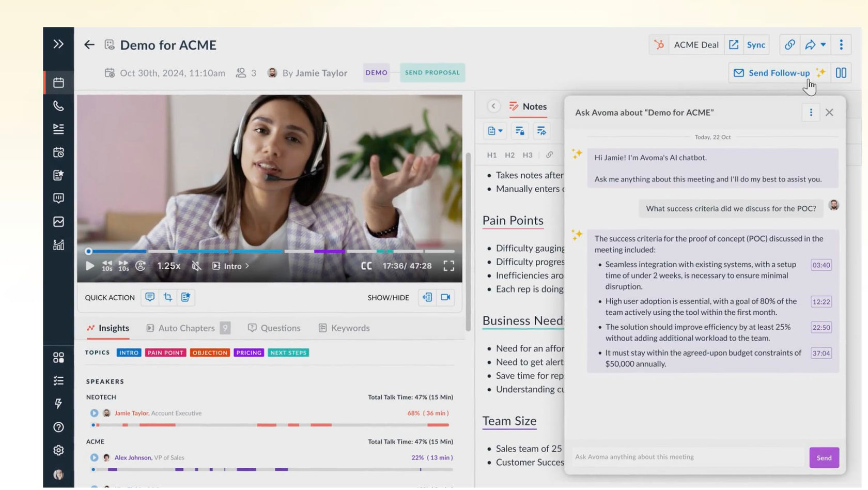Click the Sync button
The image size is (868, 490).
[756, 45]
